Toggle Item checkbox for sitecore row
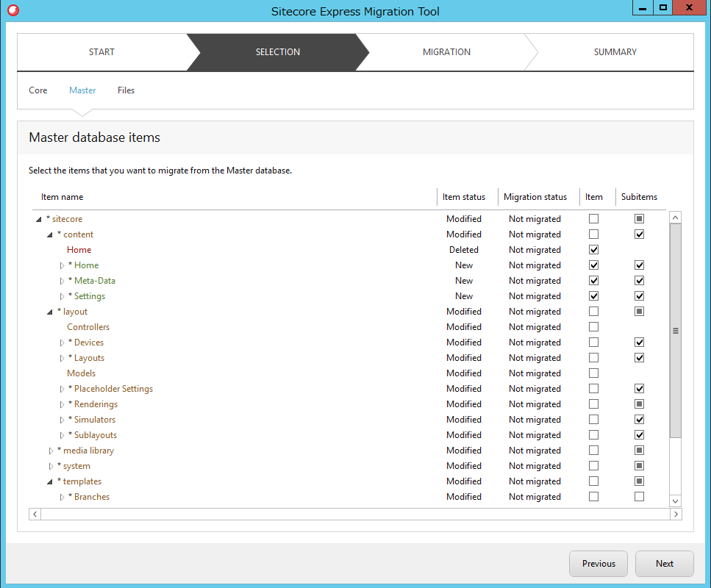Screen dimensions: 711x588 (x=593, y=219)
